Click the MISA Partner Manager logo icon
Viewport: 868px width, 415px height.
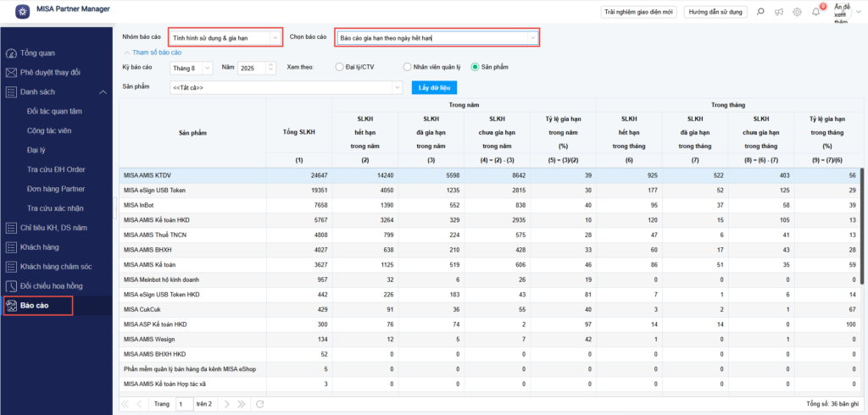pyautogui.click(x=21, y=11)
